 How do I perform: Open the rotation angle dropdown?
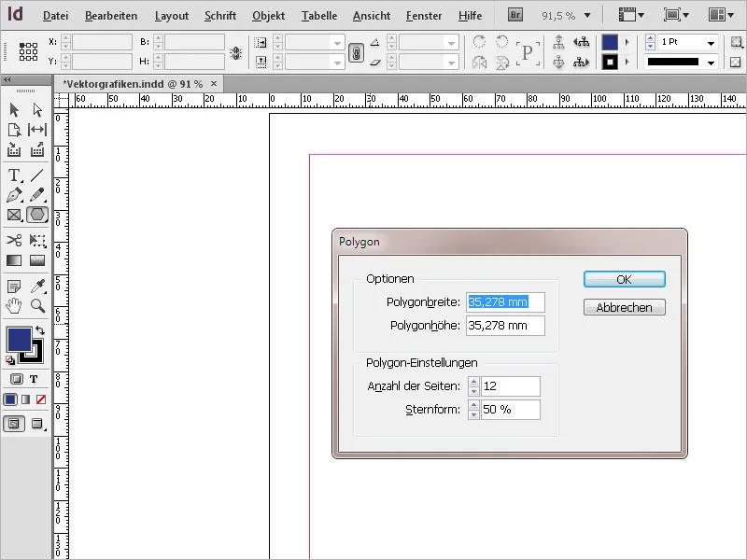pos(451,43)
